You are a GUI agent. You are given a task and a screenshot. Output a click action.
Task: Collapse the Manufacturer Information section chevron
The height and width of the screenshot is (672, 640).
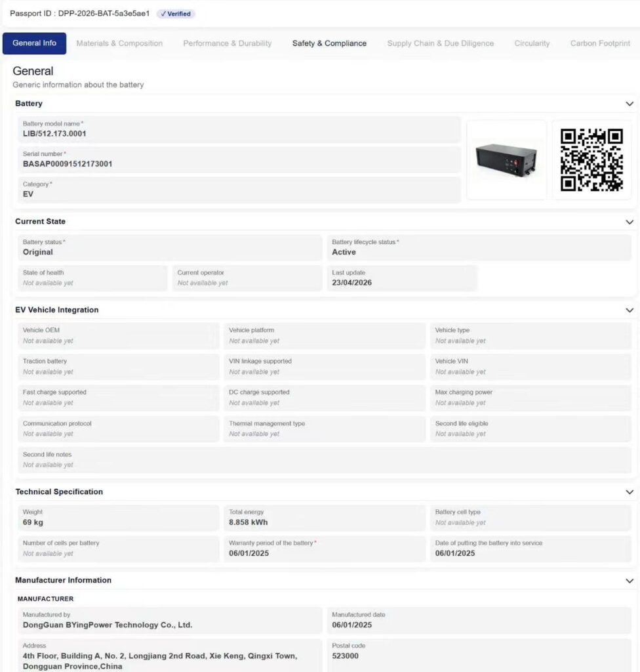(x=630, y=581)
